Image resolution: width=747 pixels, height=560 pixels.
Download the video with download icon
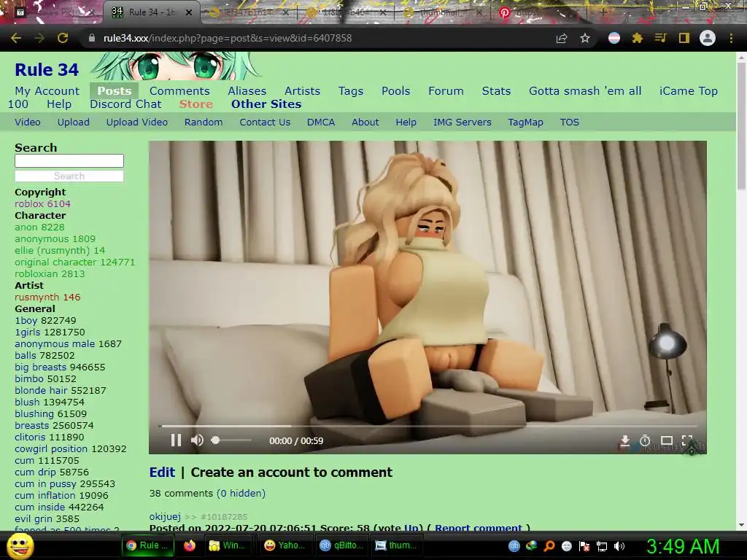624,440
